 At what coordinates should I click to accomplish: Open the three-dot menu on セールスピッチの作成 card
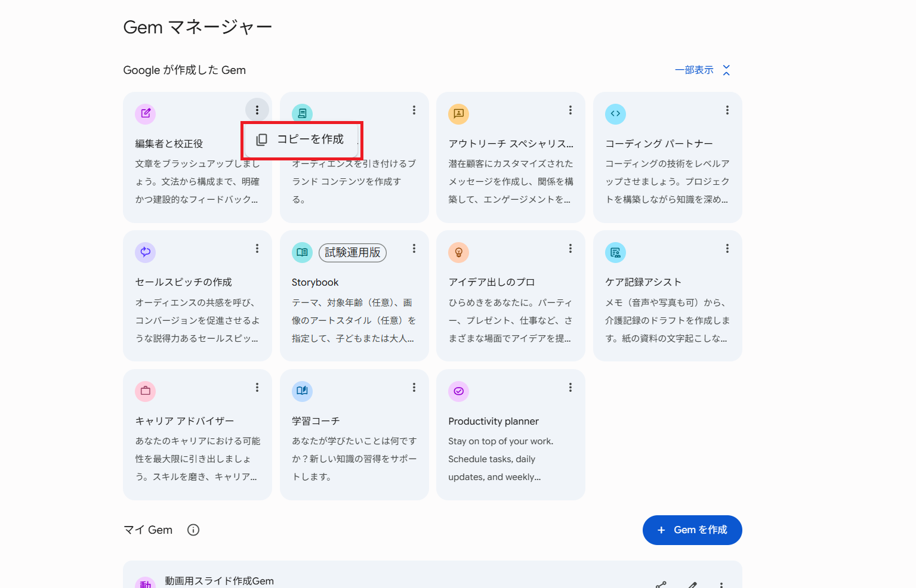pyautogui.click(x=257, y=249)
